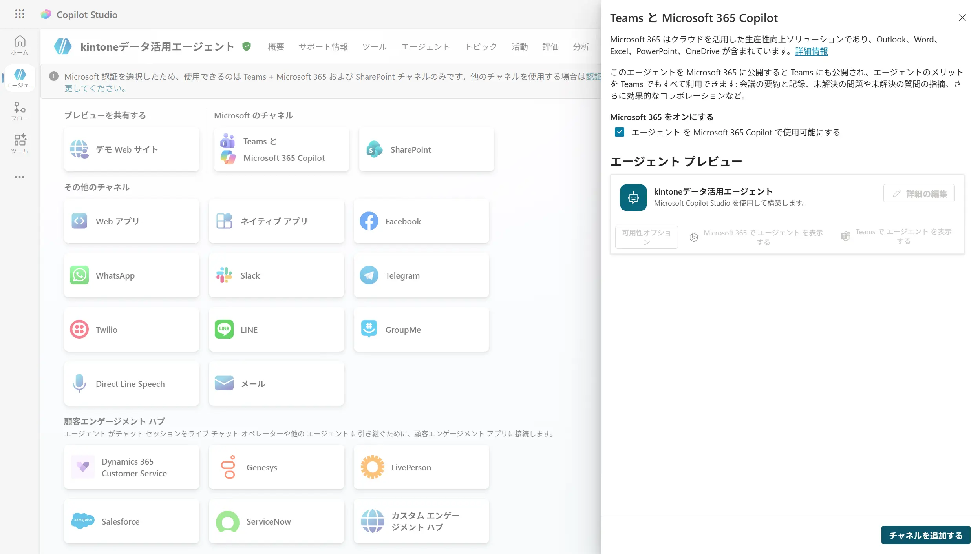
Task: Open the app launcher waffle icon
Action: 20,14
